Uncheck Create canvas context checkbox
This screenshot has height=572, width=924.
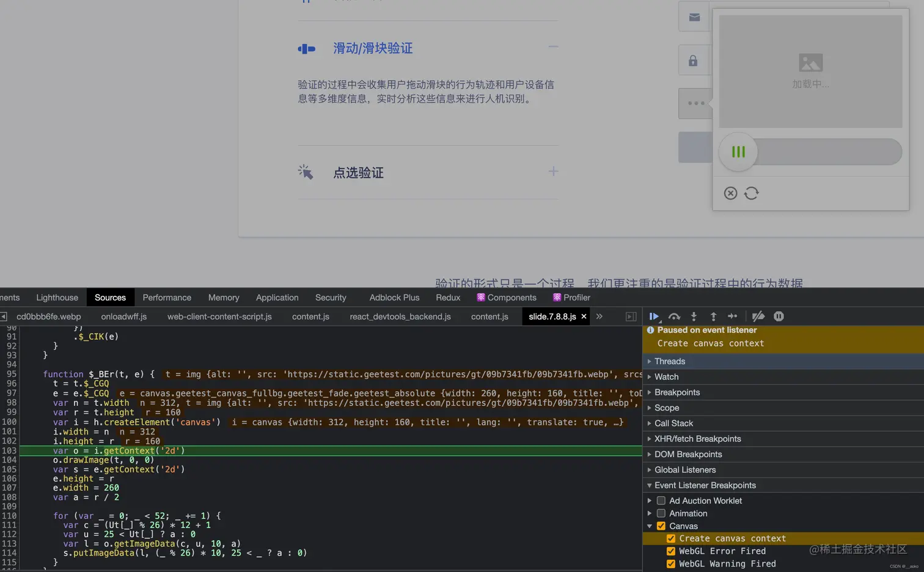click(x=671, y=538)
